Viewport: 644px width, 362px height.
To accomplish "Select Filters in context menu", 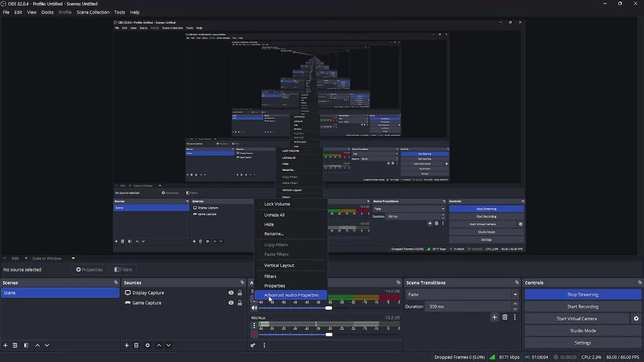I will coord(291,277).
